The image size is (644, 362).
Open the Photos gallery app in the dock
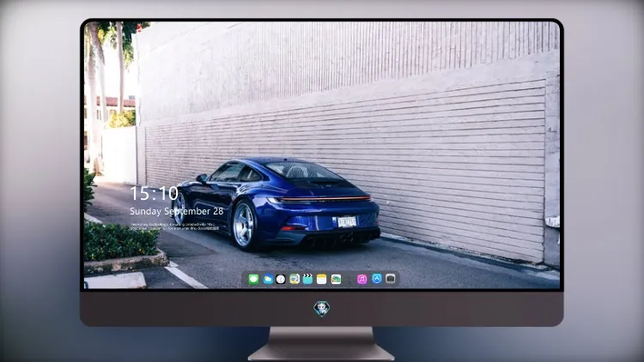tap(336, 280)
